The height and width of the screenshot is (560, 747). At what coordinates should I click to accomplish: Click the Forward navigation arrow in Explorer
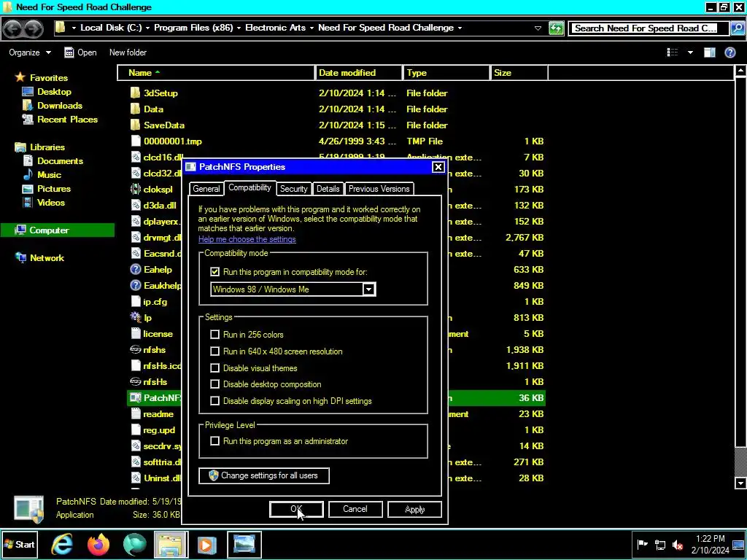[x=33, y=28]
